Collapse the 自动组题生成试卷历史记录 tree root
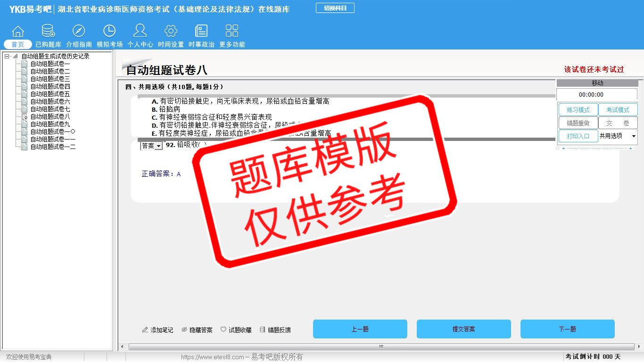Viewport: 644px width, 362px height. pyautogui.click(x=7, y=56)
